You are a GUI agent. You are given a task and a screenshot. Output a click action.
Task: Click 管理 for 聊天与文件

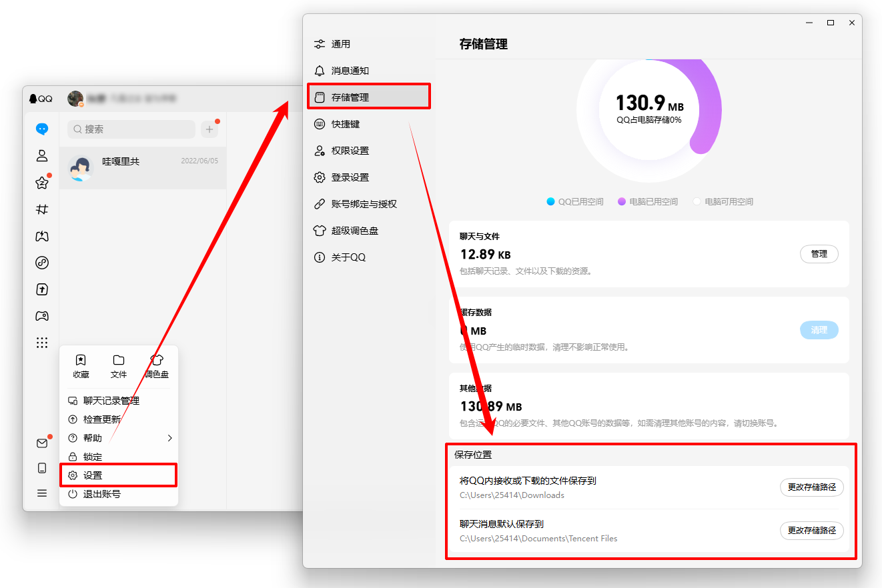click(x=819, y=254)
